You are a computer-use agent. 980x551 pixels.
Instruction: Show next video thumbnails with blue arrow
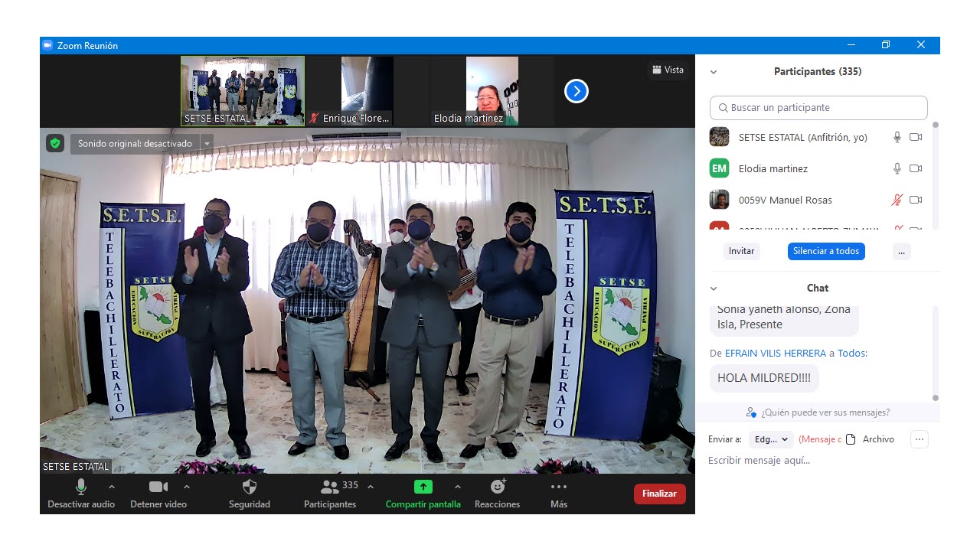pyautogui.click(x=577, y=92)
